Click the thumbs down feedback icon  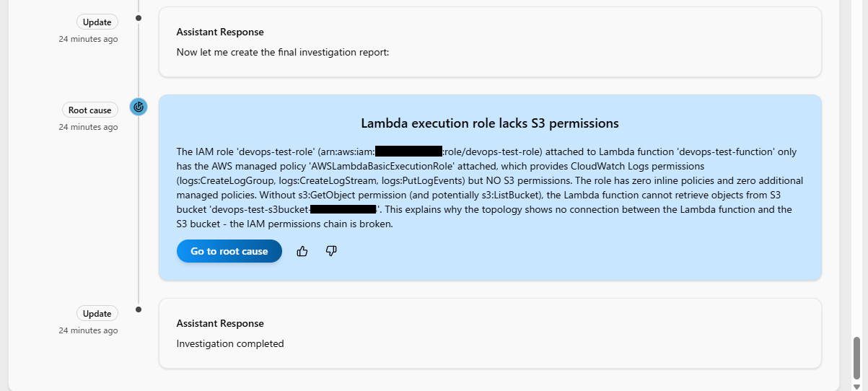tap(331, 251)
